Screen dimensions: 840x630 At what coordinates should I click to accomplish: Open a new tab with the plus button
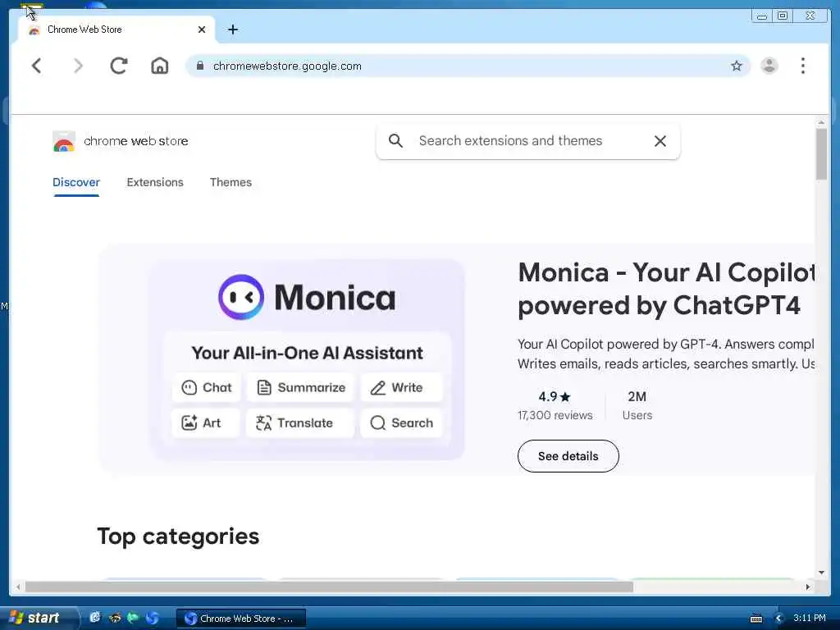coord(232,30)
